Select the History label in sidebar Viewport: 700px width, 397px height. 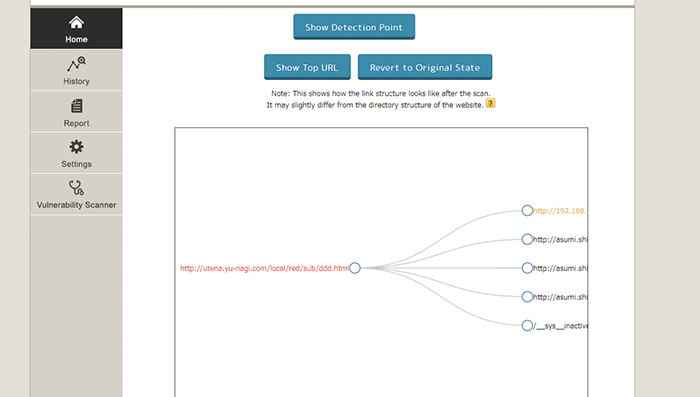point(76,81)
